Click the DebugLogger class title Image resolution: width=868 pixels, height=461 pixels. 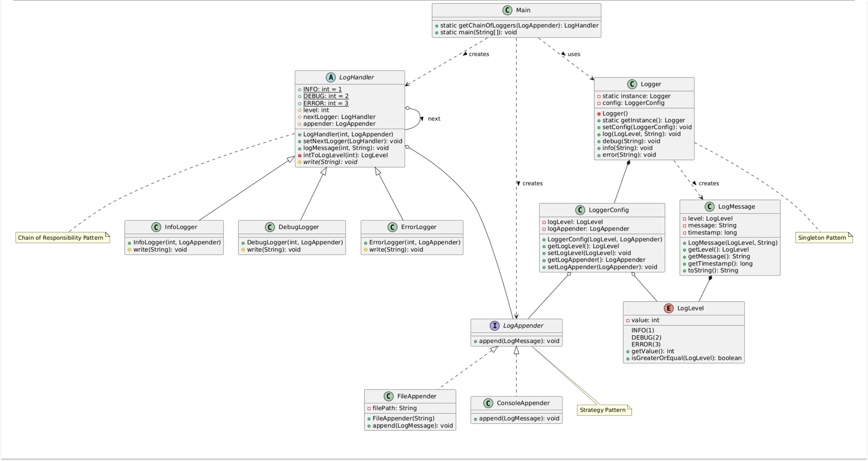pos(298,227)
